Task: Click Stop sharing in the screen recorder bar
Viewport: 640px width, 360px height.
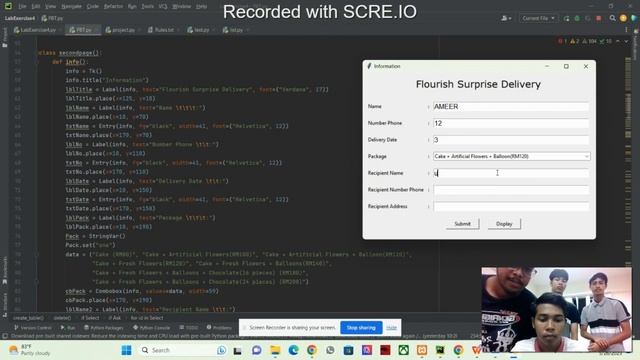Action: [361, 327]
